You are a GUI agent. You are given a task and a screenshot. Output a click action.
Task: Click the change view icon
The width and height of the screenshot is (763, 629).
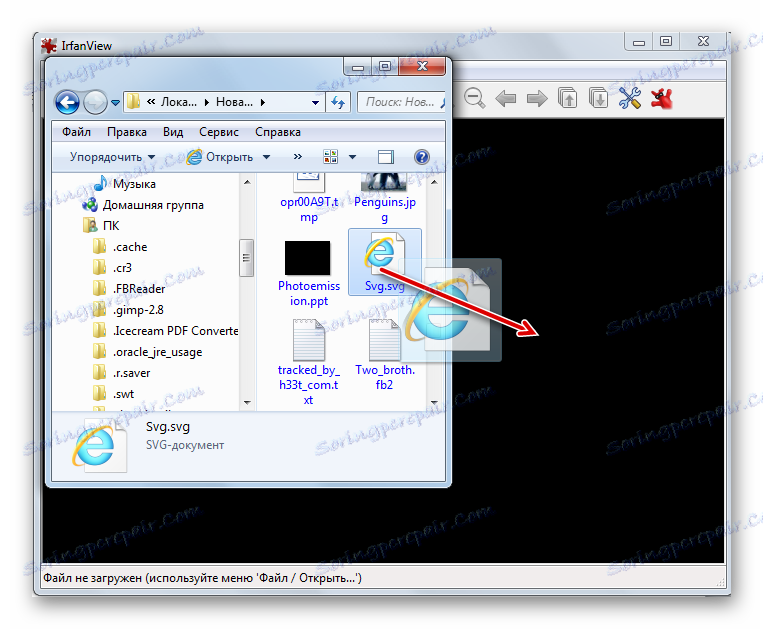coord(330,157)
